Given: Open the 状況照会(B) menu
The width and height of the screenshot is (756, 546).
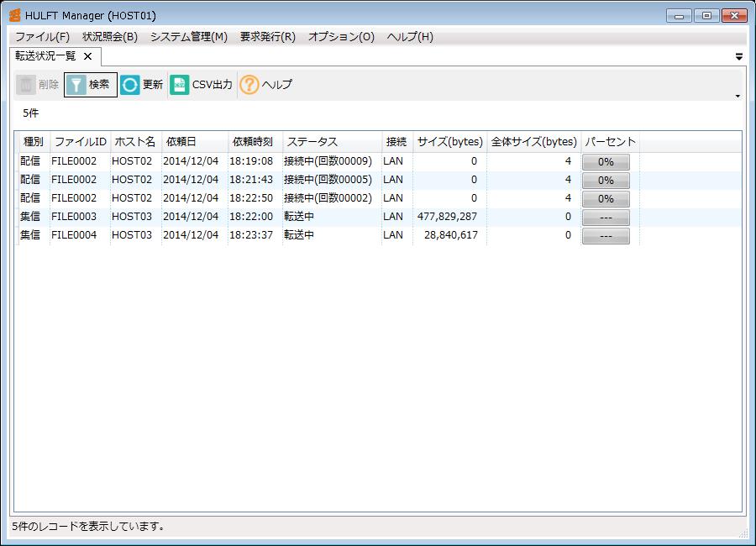Looking at the screenshot, I should [110, 37].
